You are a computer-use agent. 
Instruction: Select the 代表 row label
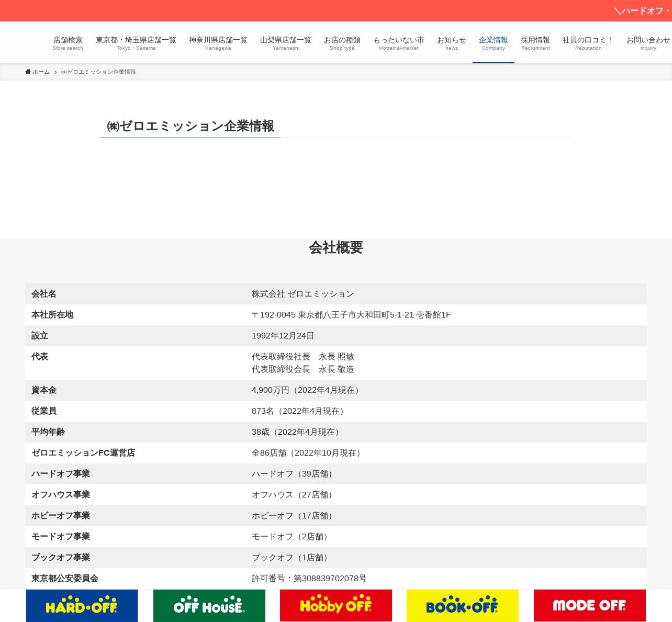point(40,357)
